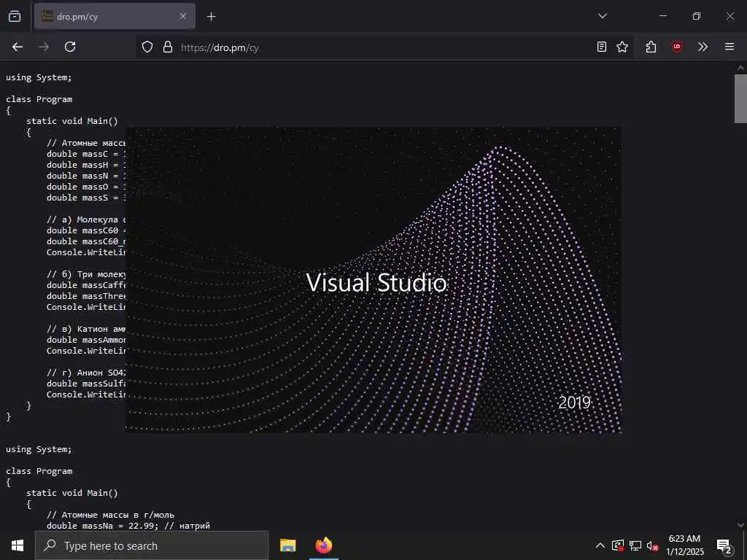Click the 'static void Main()' line at top
Screen dimensions: 747x560
72,121
